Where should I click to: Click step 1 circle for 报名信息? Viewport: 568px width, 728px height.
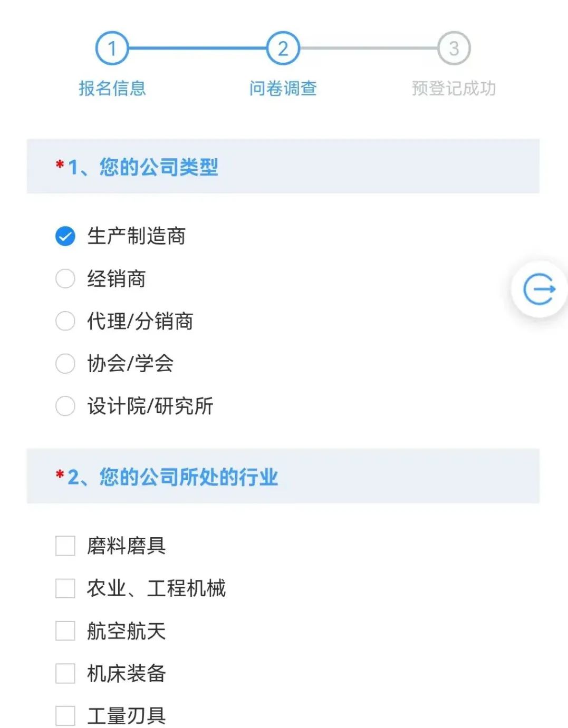[112, 48]
